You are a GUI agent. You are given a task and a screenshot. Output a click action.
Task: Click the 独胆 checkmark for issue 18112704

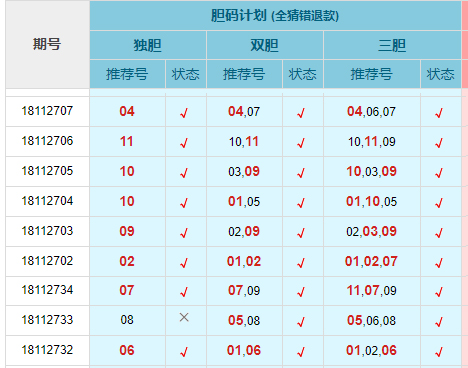pyautogui.click(x=184, y=203)
